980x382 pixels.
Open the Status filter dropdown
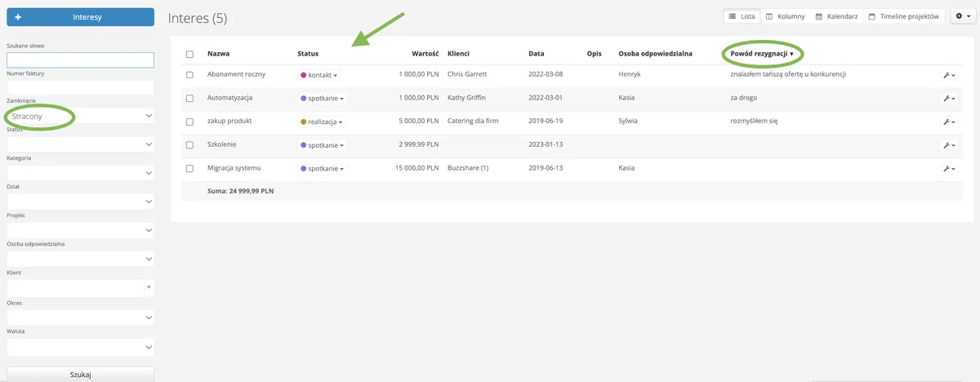point(80,144)
